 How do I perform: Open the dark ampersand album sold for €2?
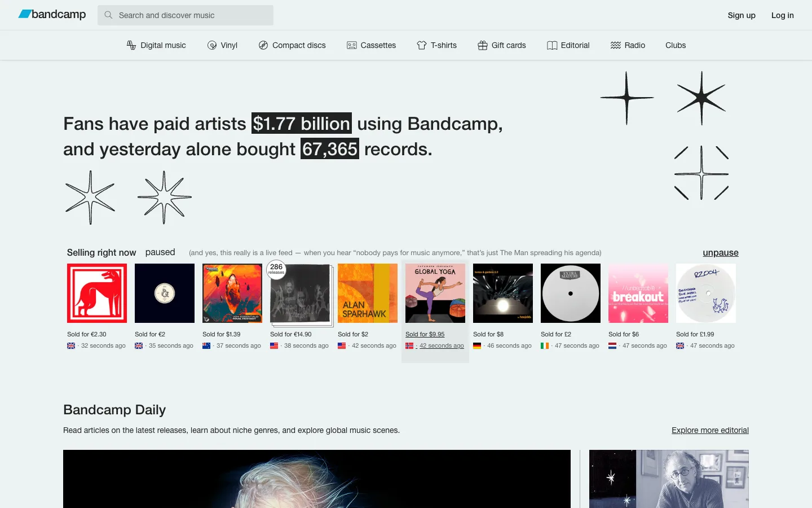(165, 294)
